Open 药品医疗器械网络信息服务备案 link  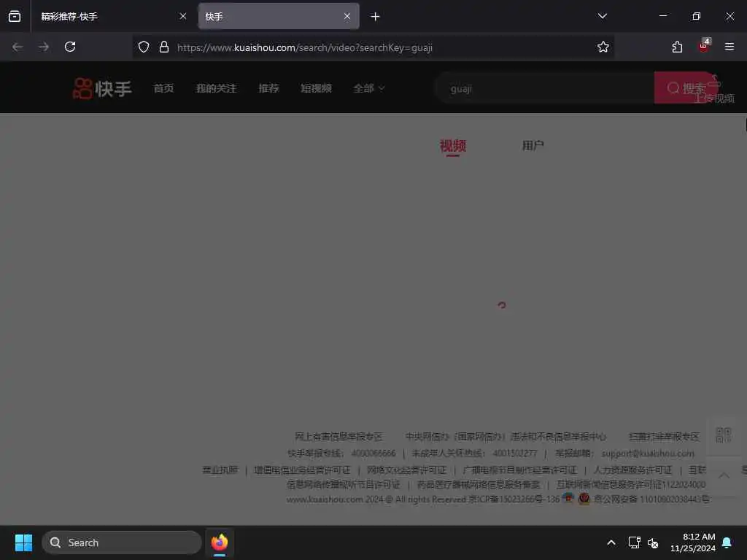(x=479, y=485)
